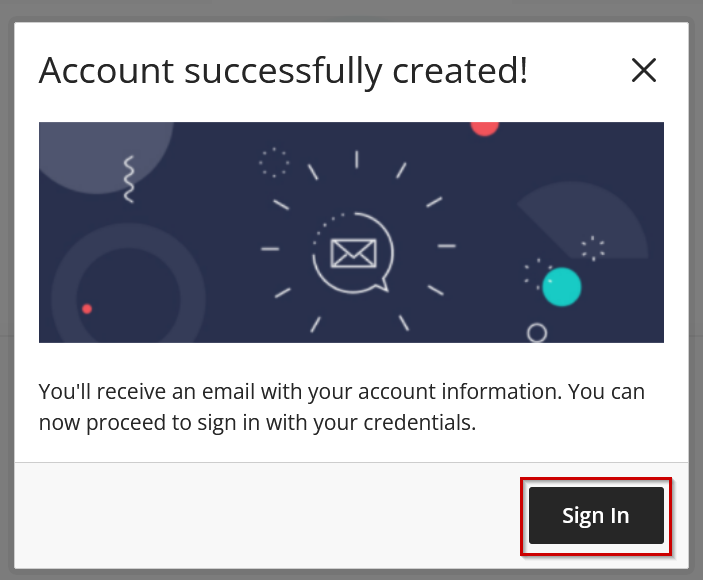Click the dotted circle above-left of the envelope

273,161
